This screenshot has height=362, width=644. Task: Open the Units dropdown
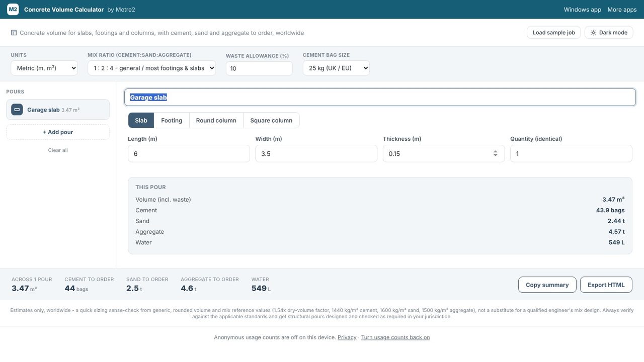44,68
